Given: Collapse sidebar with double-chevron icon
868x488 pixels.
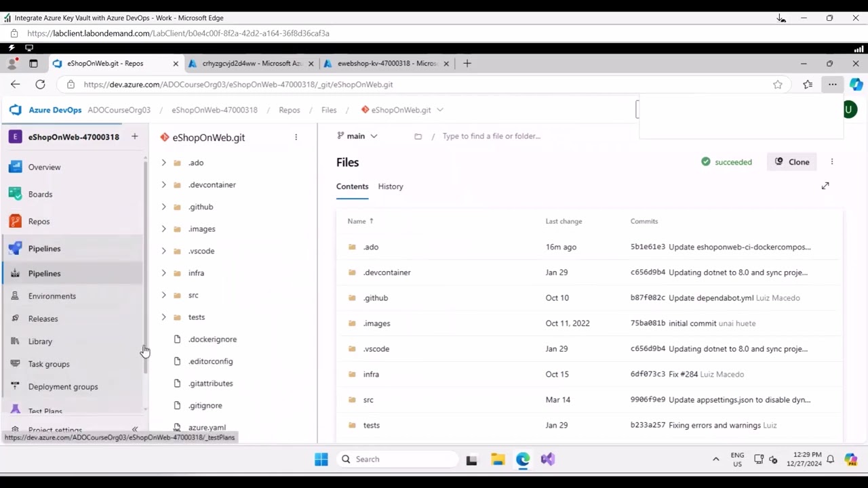Looking at the screenshot, I should click(x=134, y=430).
